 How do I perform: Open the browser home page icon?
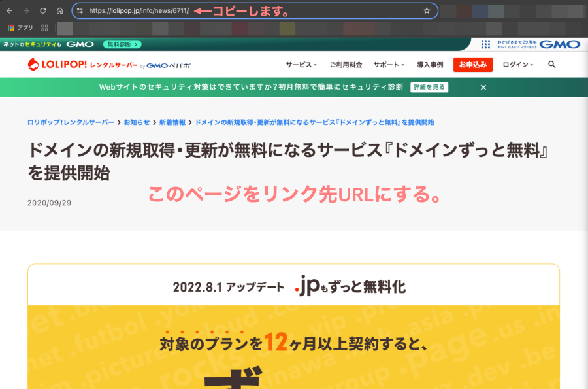click(59, 11)
